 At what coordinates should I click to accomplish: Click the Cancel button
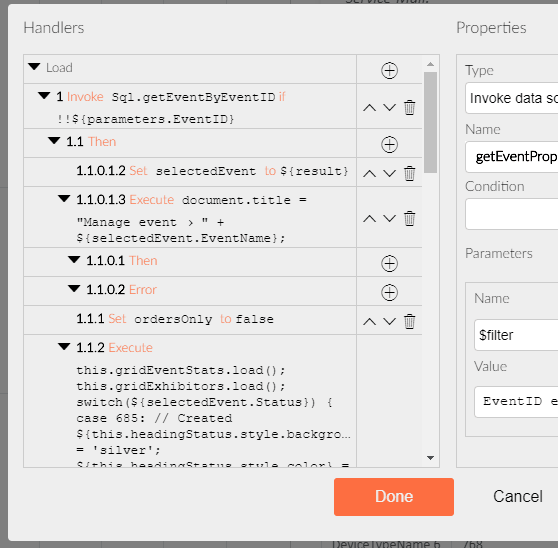(518, 497)
